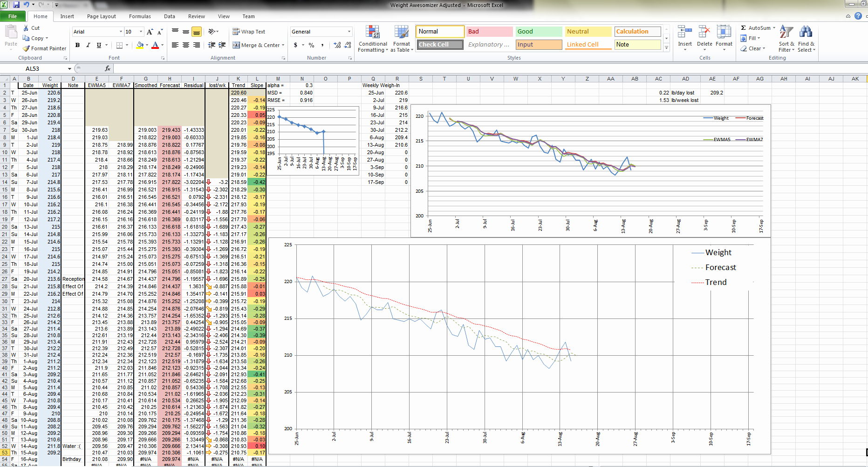Switch to the Insert tab
The height and width of the screenshot is (467, 868).
click(x=67, y=16)
